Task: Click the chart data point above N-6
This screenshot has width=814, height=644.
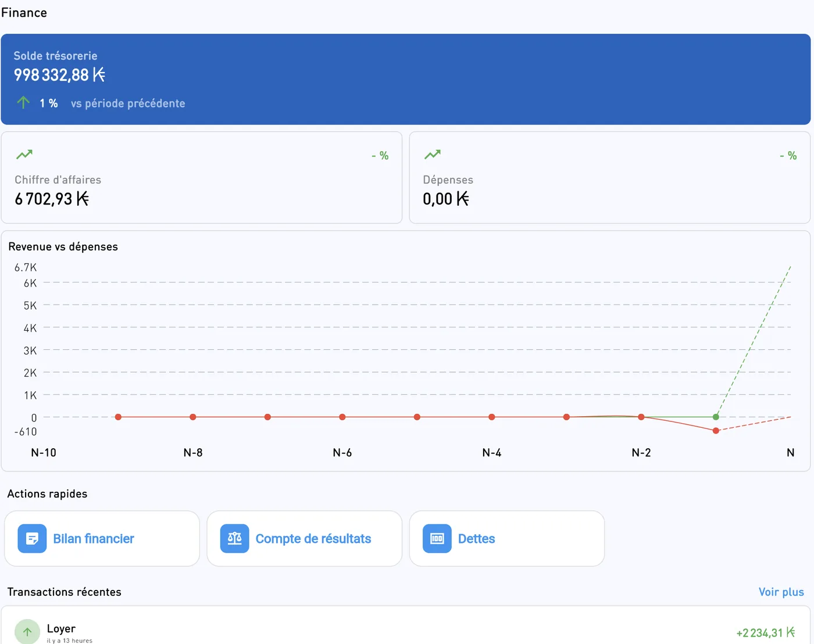Action: 342,417
